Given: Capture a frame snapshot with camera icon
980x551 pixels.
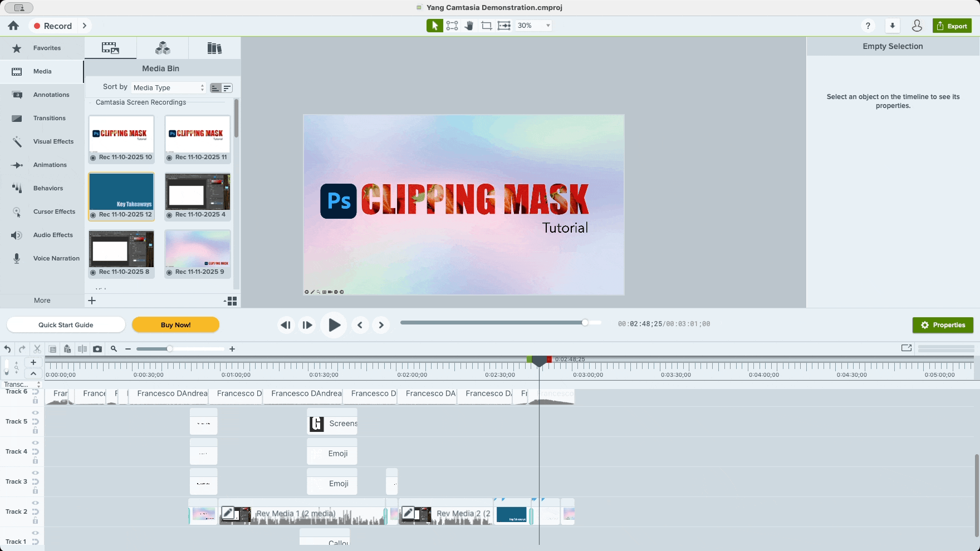Looking at the screenshot, I should (97, 349).
